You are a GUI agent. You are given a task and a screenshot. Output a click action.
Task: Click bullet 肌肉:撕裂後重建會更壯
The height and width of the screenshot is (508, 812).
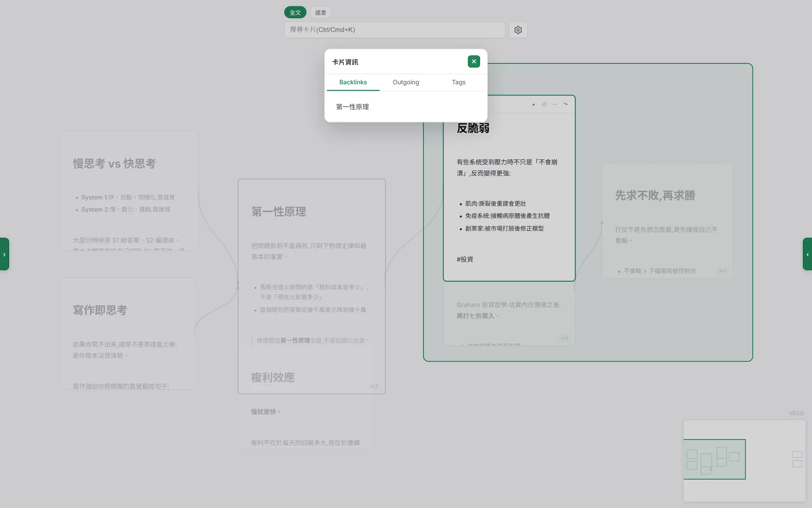pyautogui.click(x=496, y=204)
